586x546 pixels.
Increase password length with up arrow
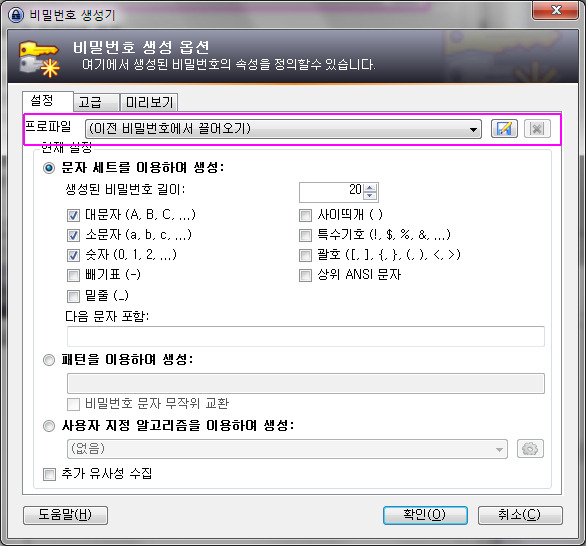(x=370, y=188)
